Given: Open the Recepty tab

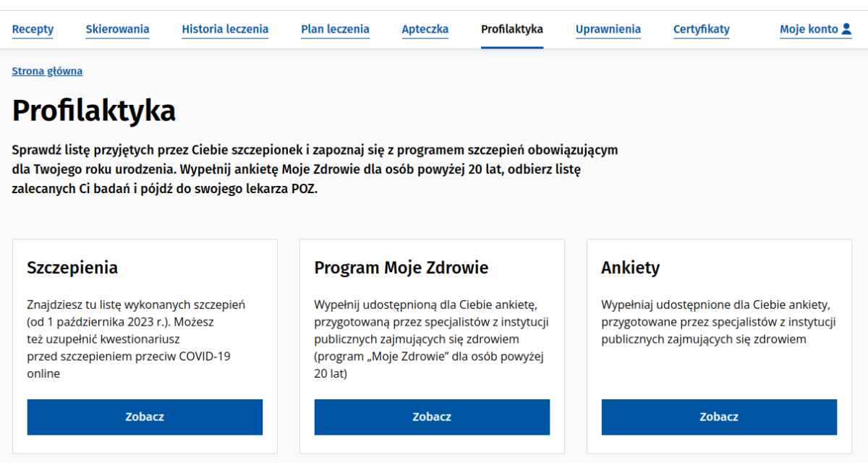Looking at the screenshot, I should point(33,30).
